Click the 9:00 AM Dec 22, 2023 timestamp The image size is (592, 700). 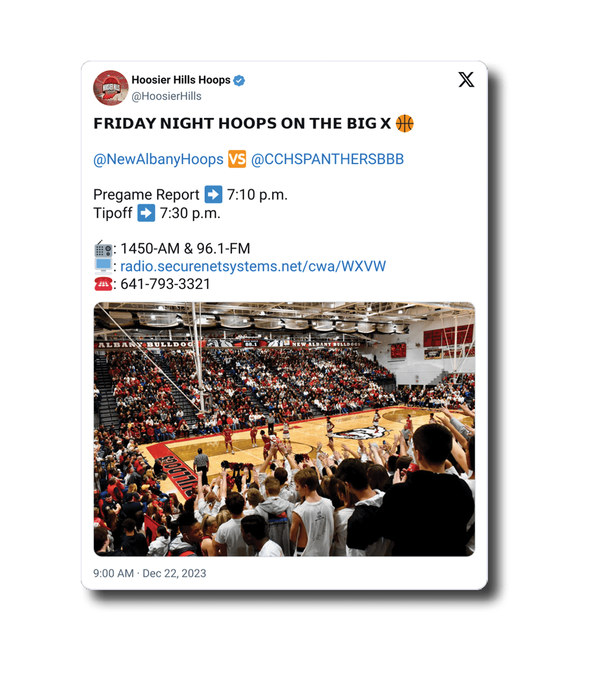[x=149, y=573]
